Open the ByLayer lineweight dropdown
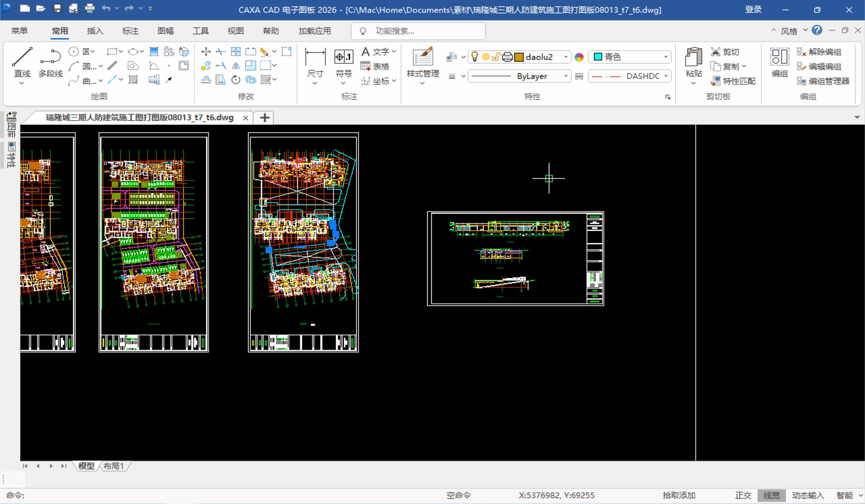865x504 pixels. 565,76
